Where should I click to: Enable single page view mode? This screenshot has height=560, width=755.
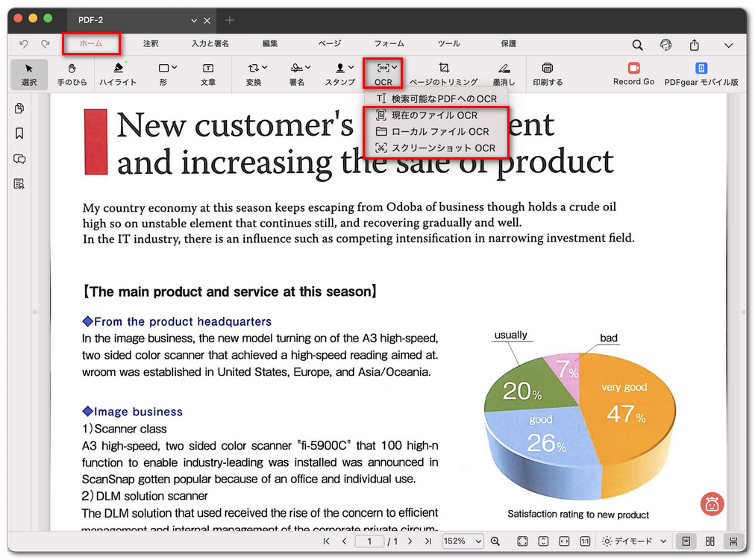pyautogui.click(x=686, y=541)
